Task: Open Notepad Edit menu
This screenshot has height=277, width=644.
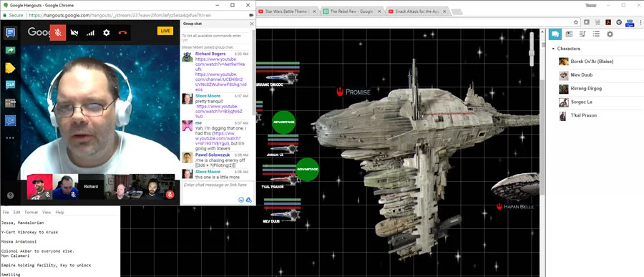Action: [x=17, y=213]
